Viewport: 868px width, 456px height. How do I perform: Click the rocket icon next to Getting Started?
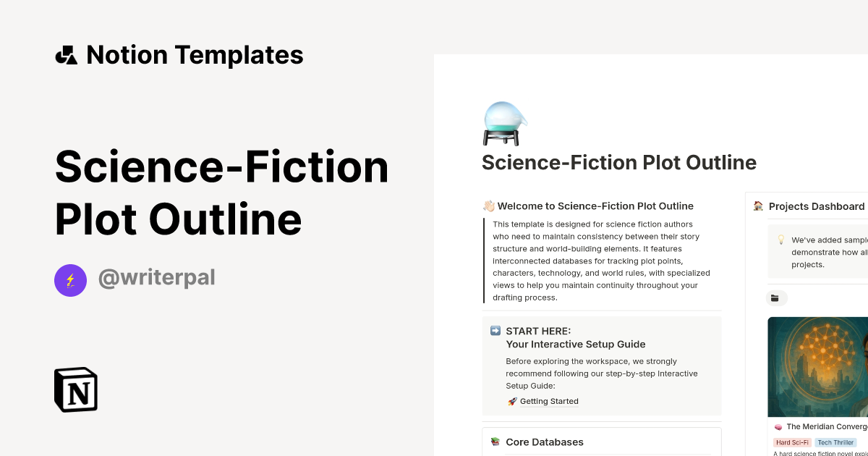(x=512, y=401)
